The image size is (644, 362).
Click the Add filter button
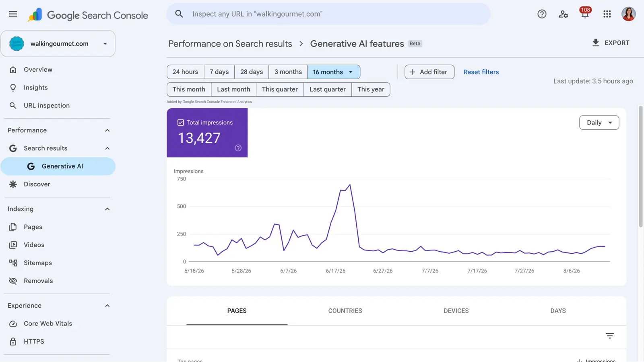pyautogui.click(x=429, y=72)
